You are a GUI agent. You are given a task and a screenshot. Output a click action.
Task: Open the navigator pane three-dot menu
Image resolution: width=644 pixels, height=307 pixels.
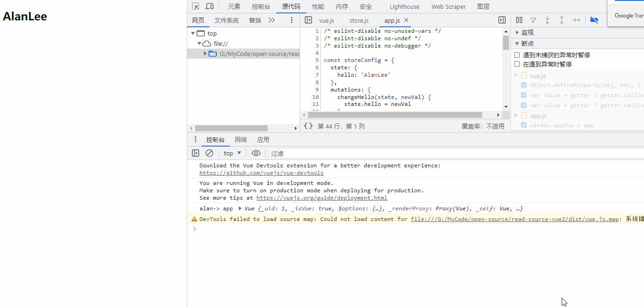pos(291,20)
